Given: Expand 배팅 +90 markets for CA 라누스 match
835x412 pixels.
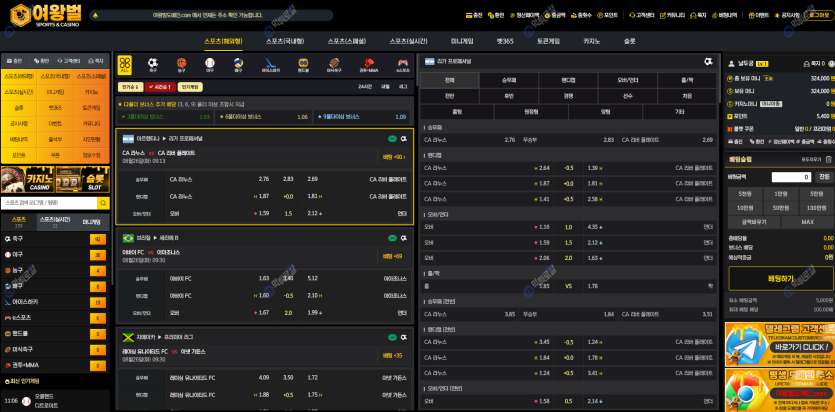Looking at the screenshot, I should (x=393, y=157).
